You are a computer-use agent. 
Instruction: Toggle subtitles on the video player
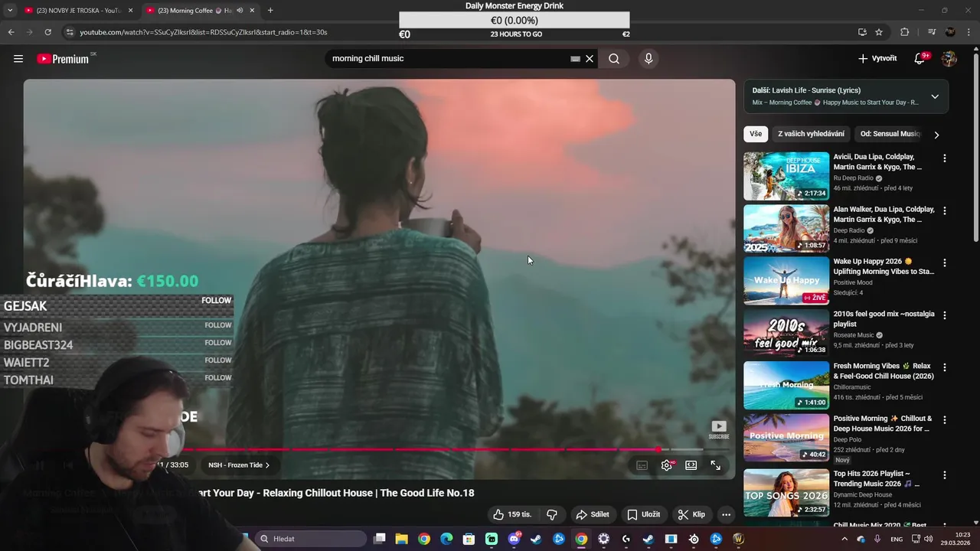642,465
